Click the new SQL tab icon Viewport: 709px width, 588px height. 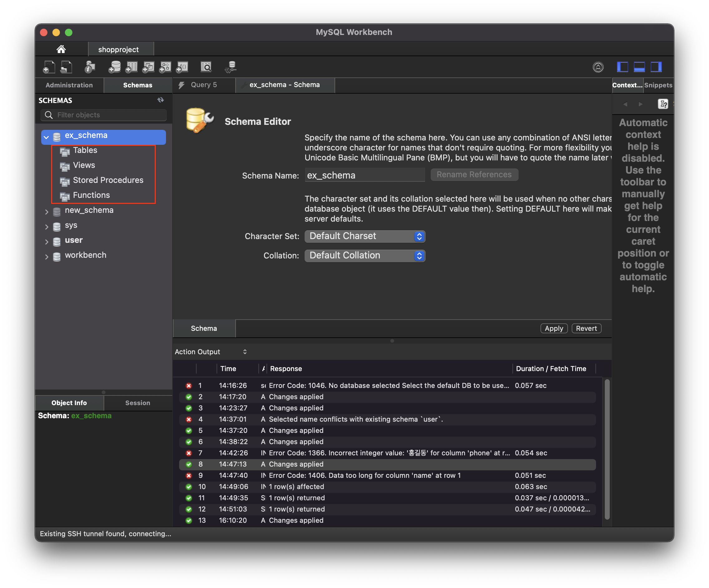(x=49, y=67)
